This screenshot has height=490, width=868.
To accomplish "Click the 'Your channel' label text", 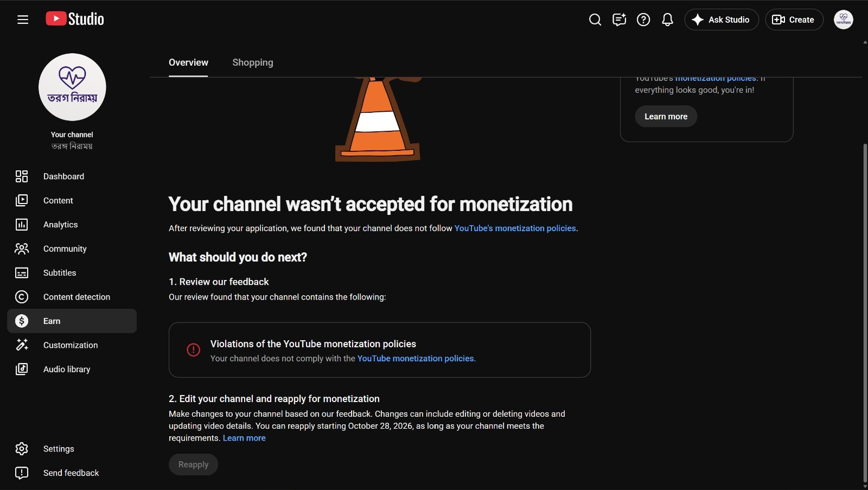I will (x=72, y=135).
